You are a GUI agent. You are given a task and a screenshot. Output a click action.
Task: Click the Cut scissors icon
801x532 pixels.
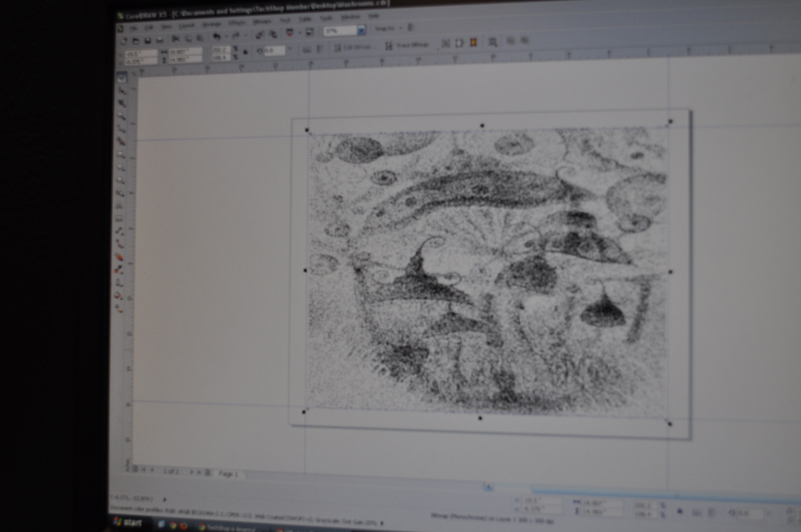(175, 39)
